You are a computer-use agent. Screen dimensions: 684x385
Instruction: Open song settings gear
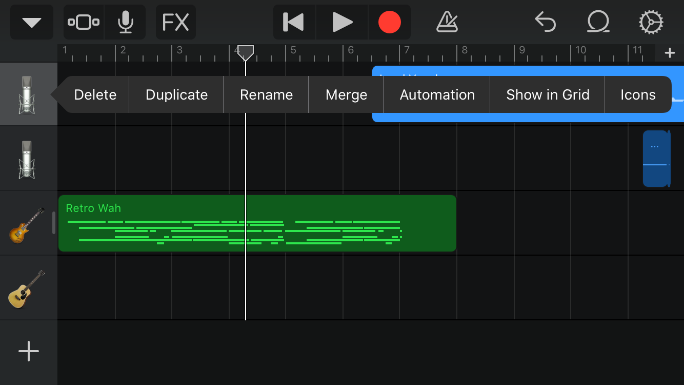point(651,22)
